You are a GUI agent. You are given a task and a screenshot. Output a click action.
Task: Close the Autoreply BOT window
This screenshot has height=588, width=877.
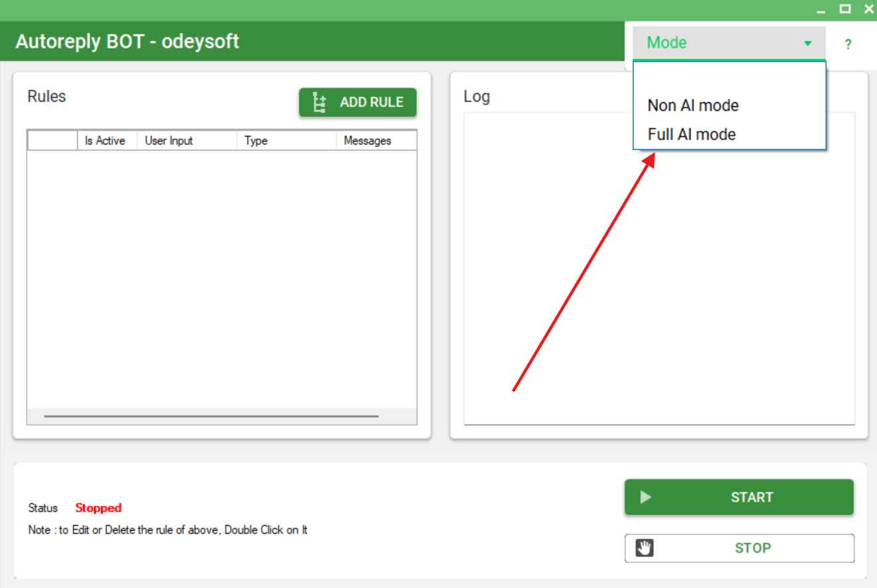coord(868,10)
